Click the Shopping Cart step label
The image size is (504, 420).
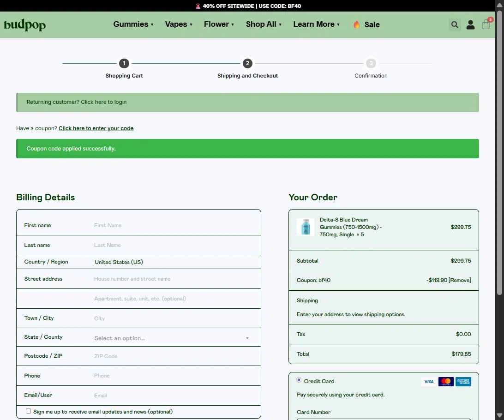coord(124,76)
